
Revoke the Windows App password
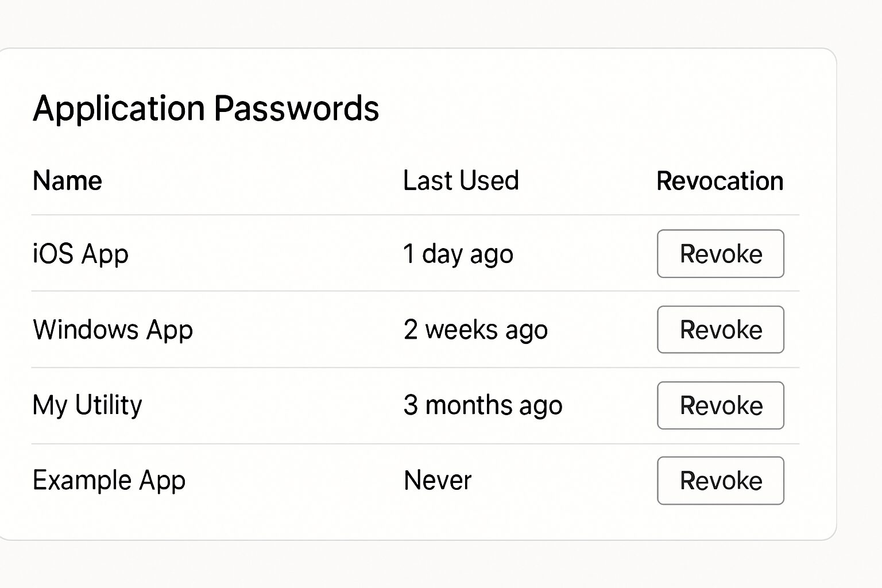point(720,329)
